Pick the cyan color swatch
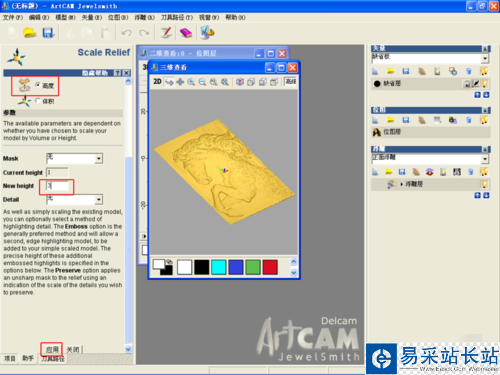This screenshot has width=500, height=375. point(219,267)
